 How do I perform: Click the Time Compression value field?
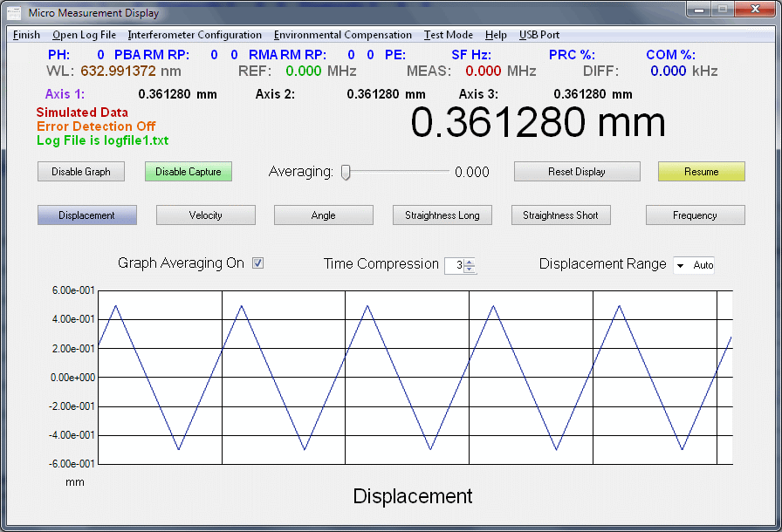455,265
